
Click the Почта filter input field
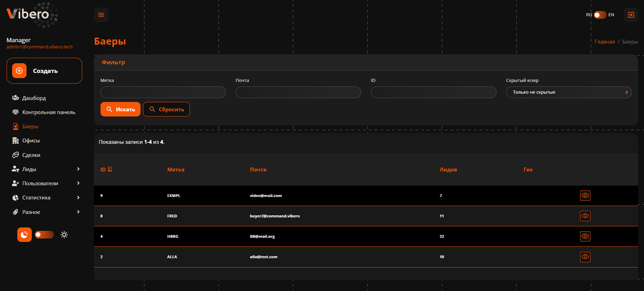pyautogui.click(x=298, y=92)
